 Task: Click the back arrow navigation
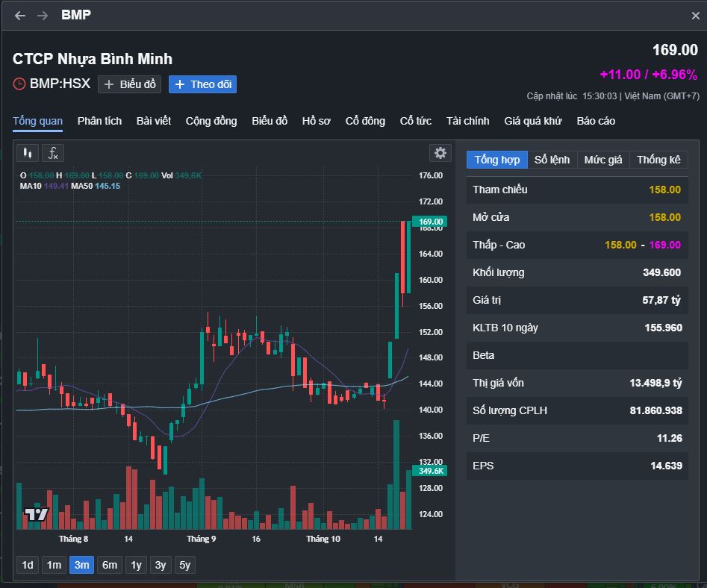click(20, 16)
